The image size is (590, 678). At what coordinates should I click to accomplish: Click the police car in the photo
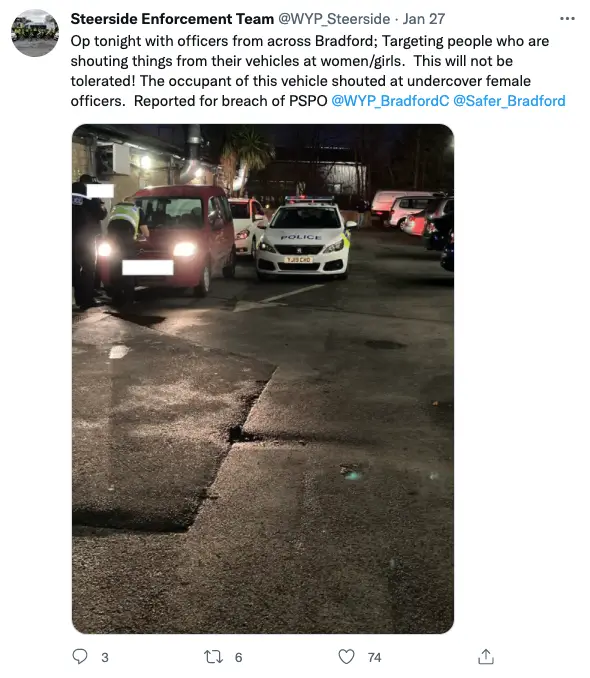click(304, 237)
